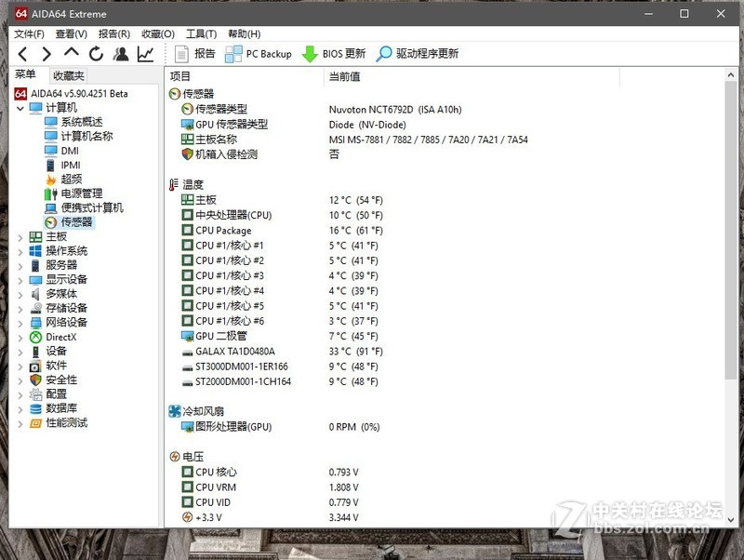Select 计算机名称 in the tree
The image size is (744, 560).
(79, 136)
